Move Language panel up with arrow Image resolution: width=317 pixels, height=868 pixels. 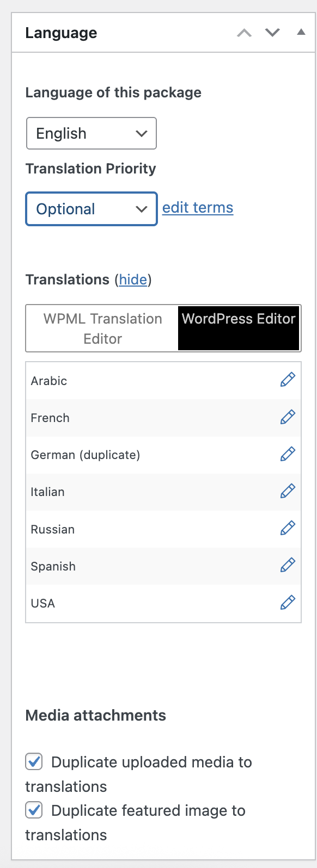[x=245, y=33]
